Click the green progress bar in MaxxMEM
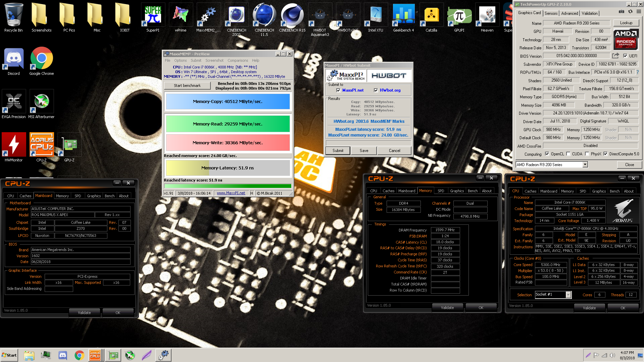Image resolution: width=644 pixels, height=362 pixels. coord(228,186)
